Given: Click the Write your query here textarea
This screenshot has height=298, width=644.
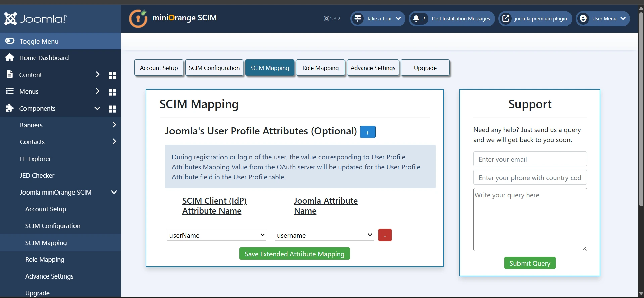Looking at the screenshot, I should (530, 219).
